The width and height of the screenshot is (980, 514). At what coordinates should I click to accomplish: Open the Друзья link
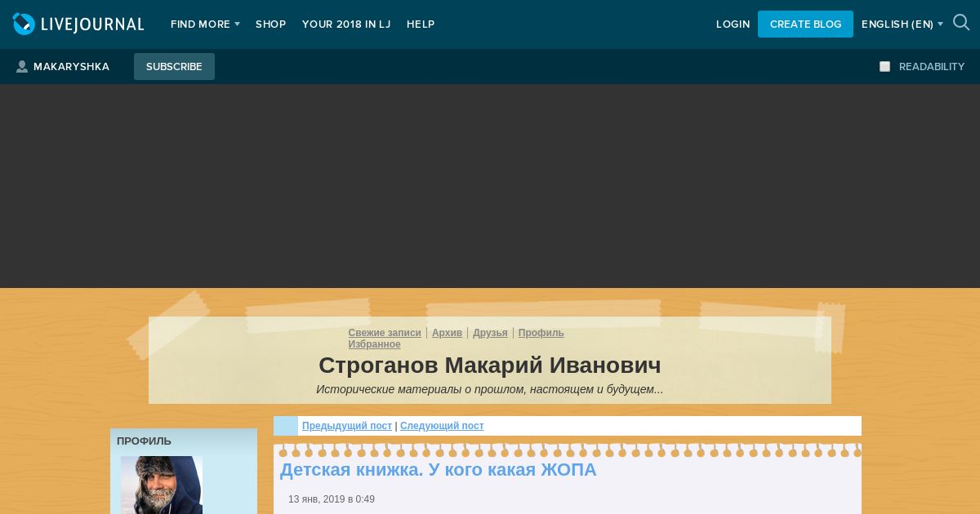(490, 333)
